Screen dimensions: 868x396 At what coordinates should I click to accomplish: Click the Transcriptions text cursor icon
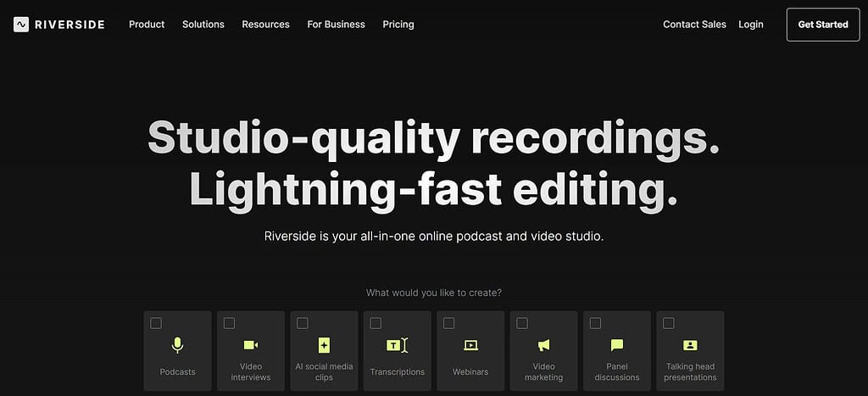(397, 345)
